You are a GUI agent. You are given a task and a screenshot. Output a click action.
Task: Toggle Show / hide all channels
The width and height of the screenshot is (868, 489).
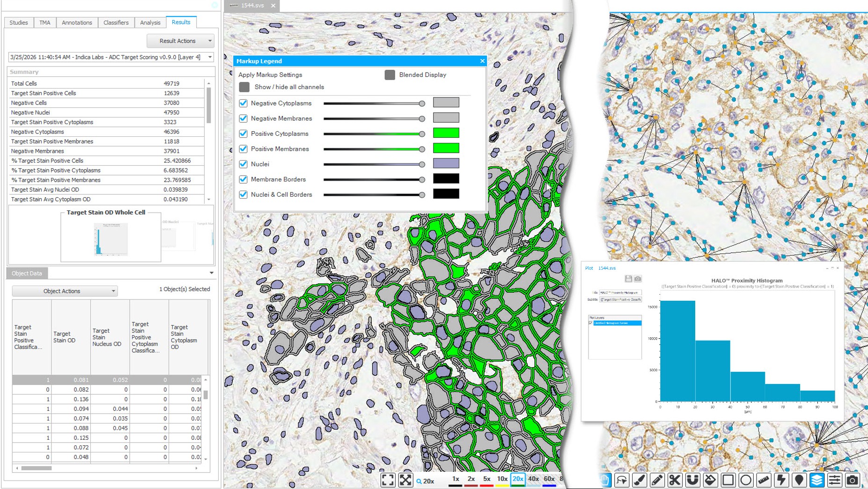[x=244, y=87]
